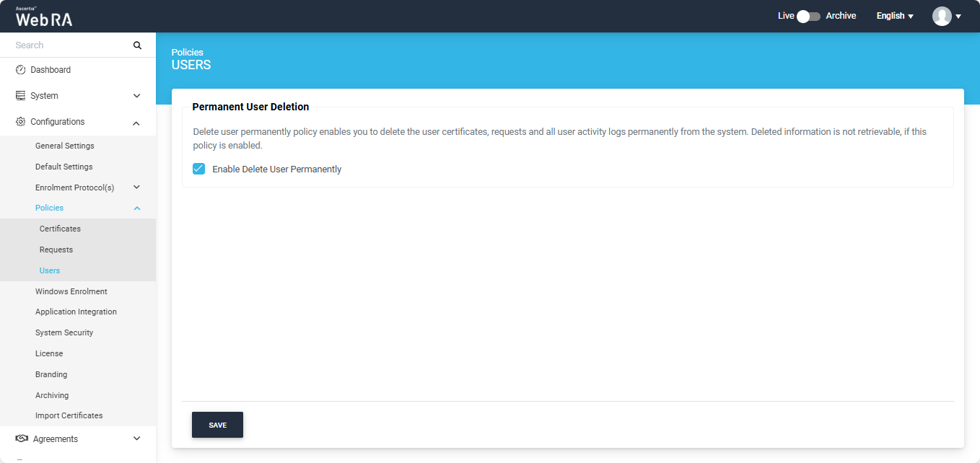Open the English language dropdown
Viewport: 980px width, 463px height.
coord(895,16)
